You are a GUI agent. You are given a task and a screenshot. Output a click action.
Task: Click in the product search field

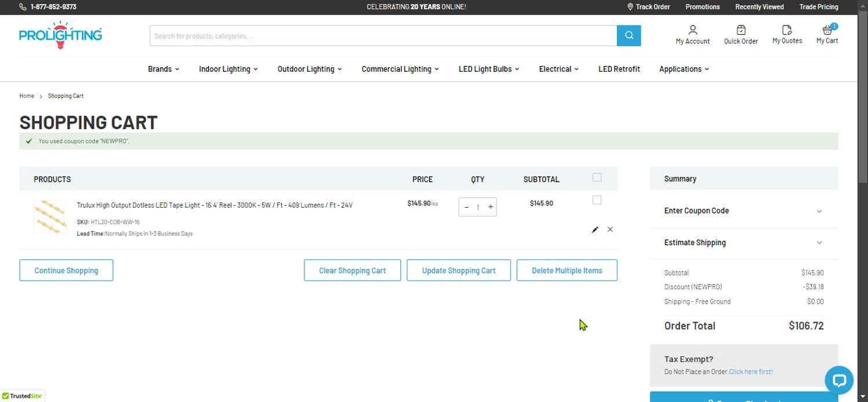click(x=383, y=36)
